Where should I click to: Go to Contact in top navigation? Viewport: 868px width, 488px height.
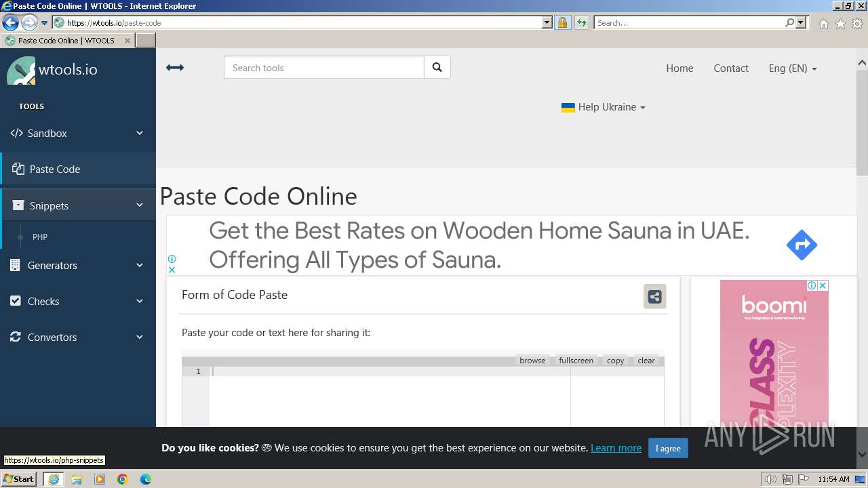click(x=731, y=68)
